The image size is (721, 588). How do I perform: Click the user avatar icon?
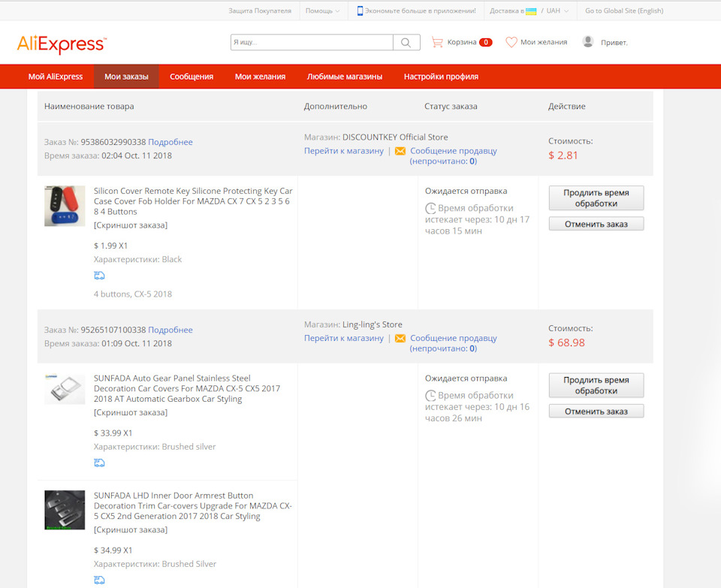click(587, 42)
